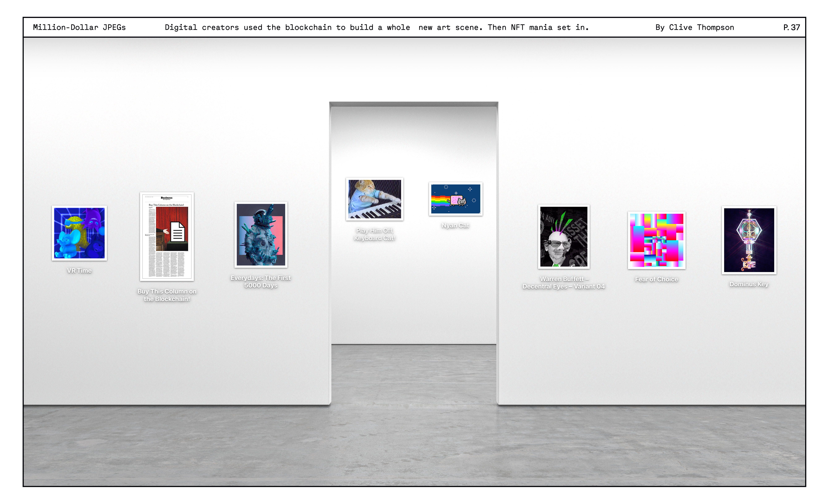Click 'Buy This Column on the Blockchain!' caption
The height and width of the screenshot is (504, 829).
coord(167,295)
